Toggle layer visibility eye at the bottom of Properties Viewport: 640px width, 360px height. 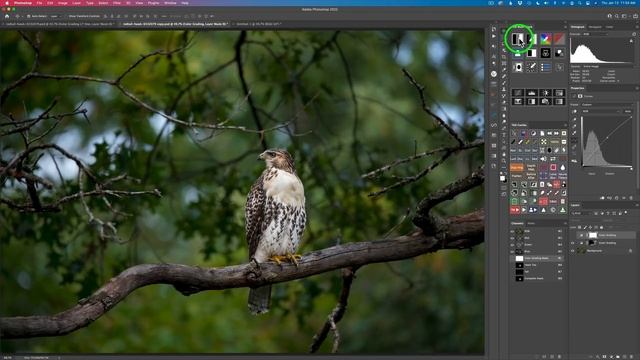(624, 198)
